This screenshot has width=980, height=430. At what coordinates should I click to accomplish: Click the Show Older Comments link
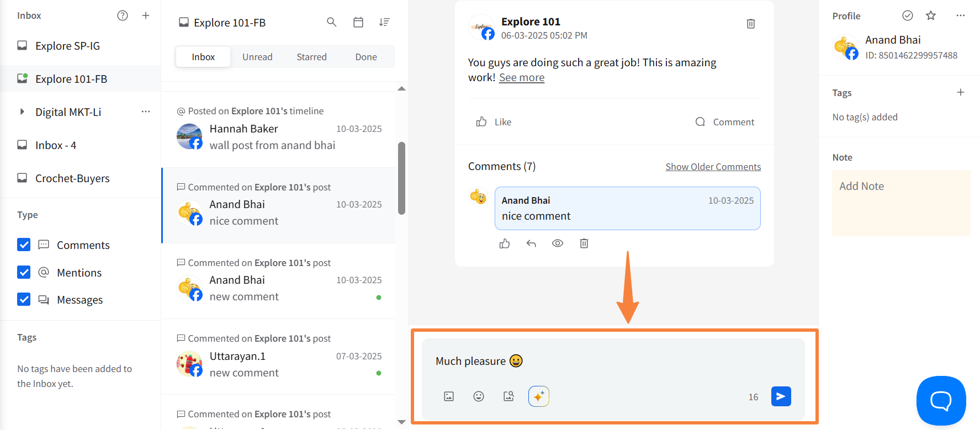[x=713, y=167]
